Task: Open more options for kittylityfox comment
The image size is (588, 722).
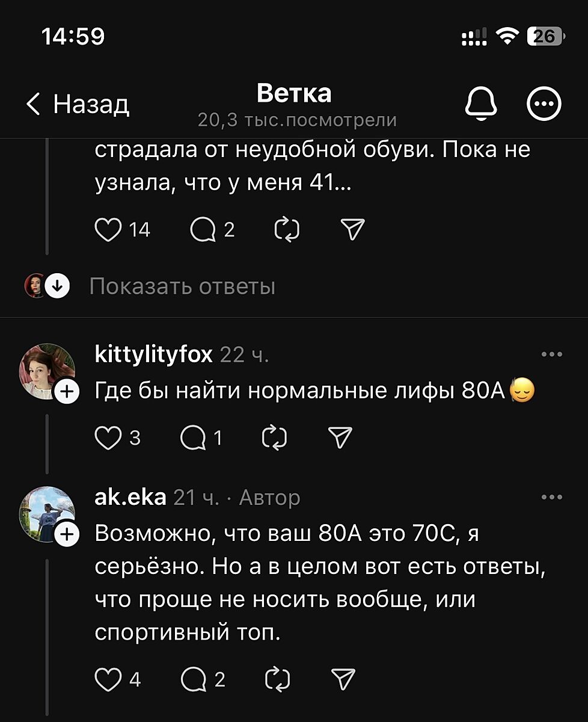Action: [x=551, y=355]
